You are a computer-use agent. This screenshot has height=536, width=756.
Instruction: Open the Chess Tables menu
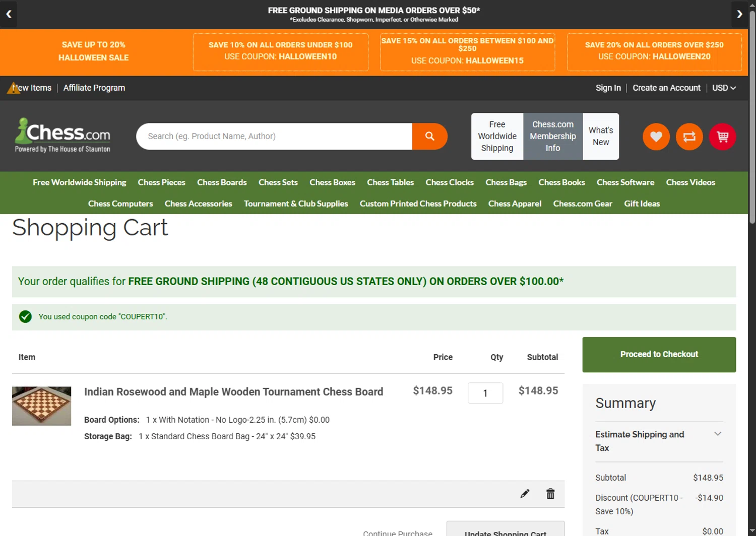click(390, 182)
